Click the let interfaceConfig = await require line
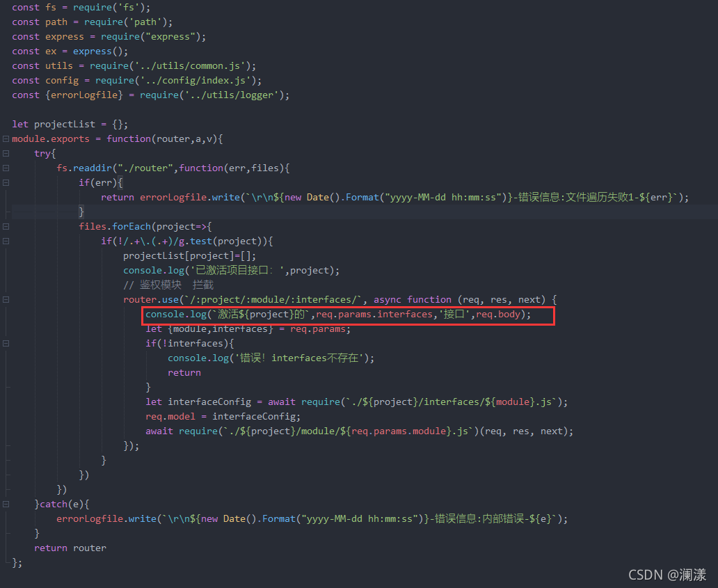This screenshot has height=588, width=718. tap(357, 402)
